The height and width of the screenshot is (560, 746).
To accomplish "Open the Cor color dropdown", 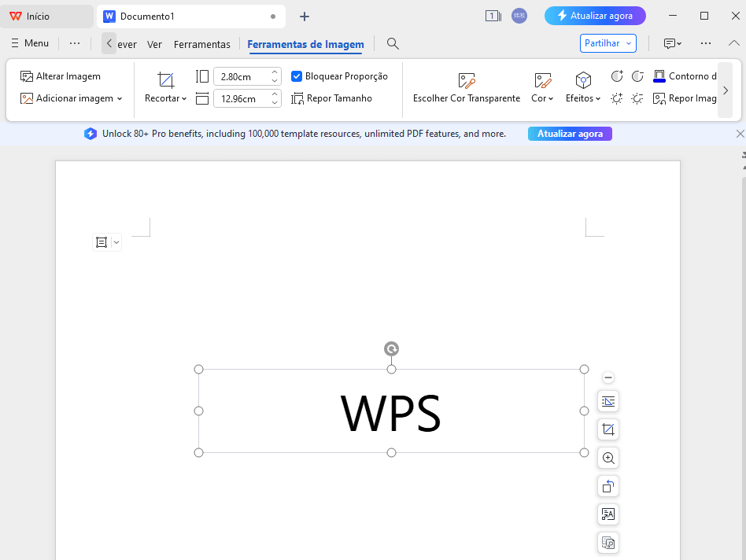I will click(x=542, y=87).
